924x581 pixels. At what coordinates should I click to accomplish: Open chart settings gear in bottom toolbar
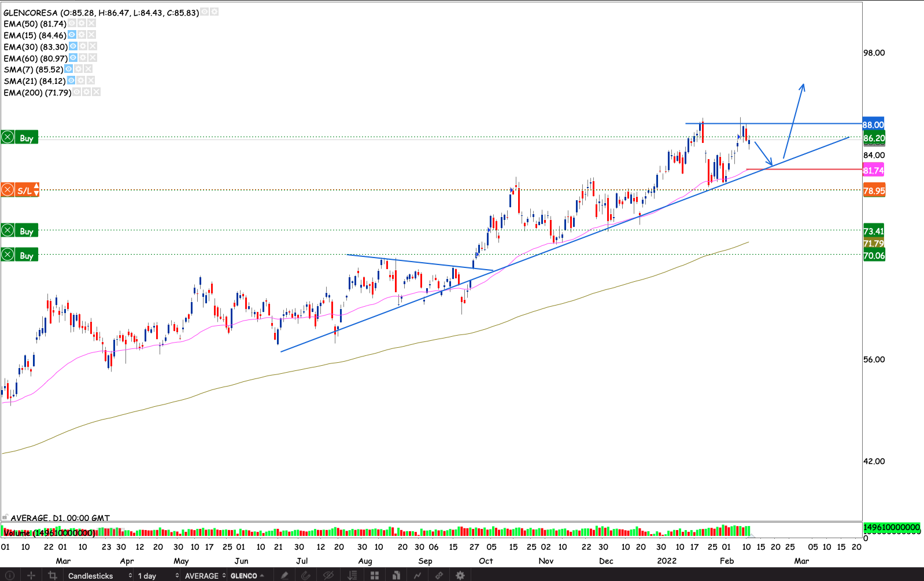click(460, 575)
